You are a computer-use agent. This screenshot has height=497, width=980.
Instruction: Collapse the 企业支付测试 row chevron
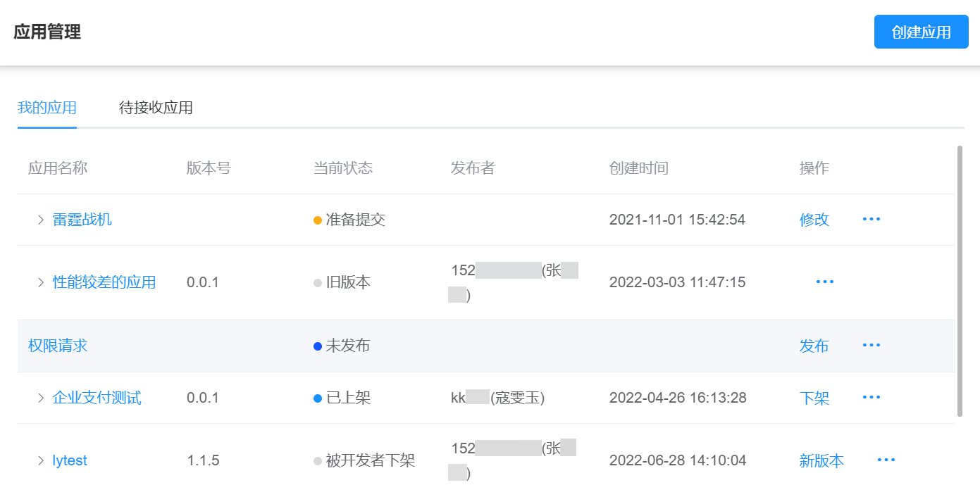tap(41, 396)
